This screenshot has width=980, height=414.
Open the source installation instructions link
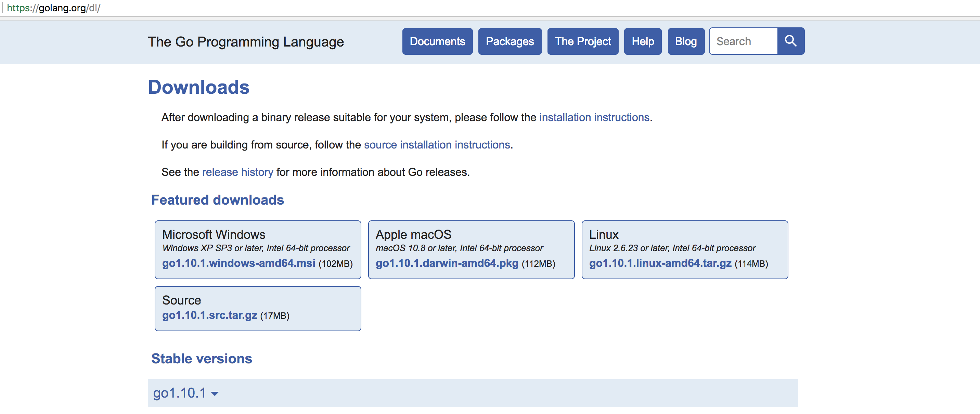[x=437, y=145]
